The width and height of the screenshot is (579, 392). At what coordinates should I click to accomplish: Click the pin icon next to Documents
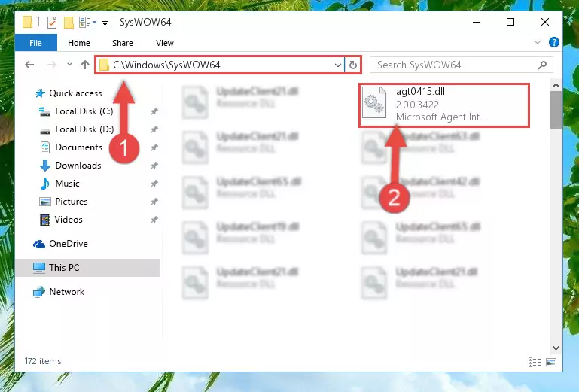[x=154, y=147]
